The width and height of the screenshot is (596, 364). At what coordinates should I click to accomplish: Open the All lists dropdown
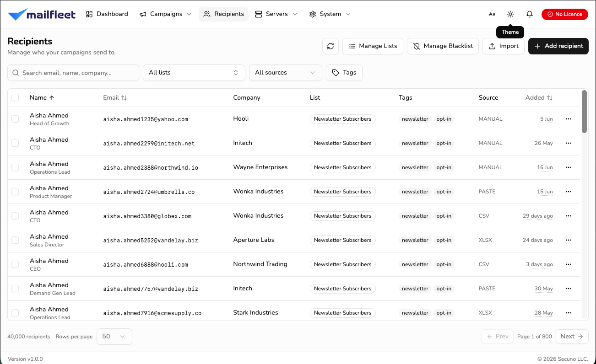coord(194,73)
